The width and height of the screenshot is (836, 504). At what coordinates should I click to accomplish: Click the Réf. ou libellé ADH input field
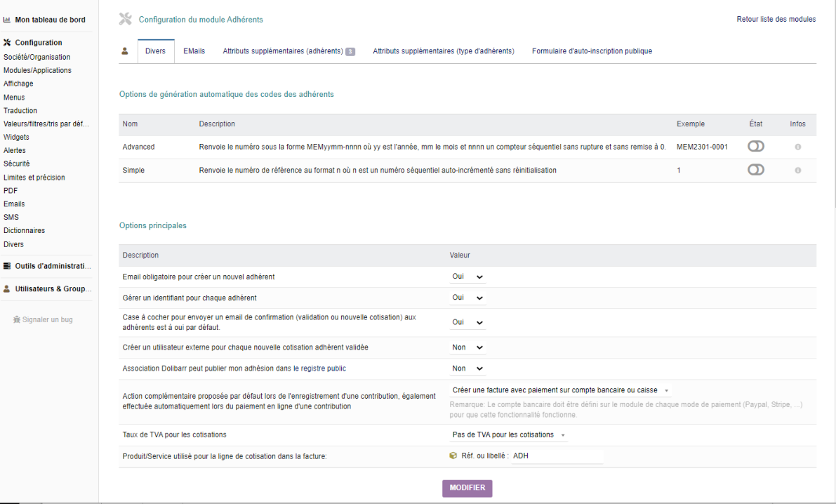pyautogui.click(x=557, y=456)
